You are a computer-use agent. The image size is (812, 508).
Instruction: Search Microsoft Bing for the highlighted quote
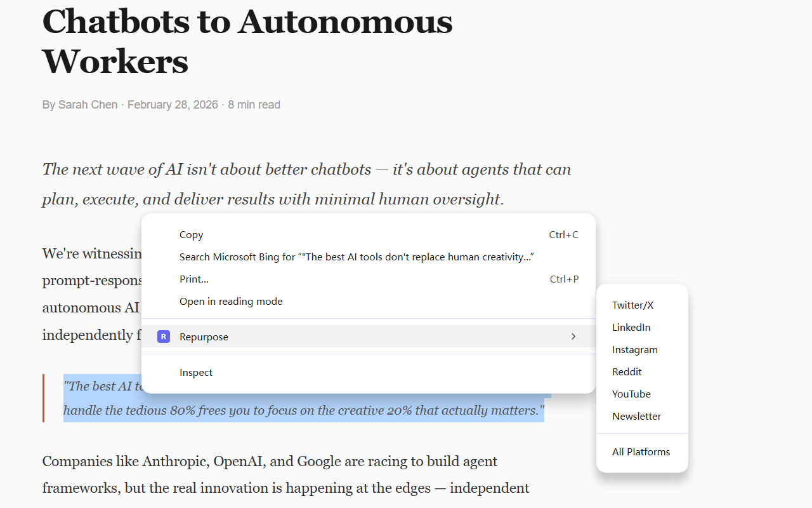357,257
